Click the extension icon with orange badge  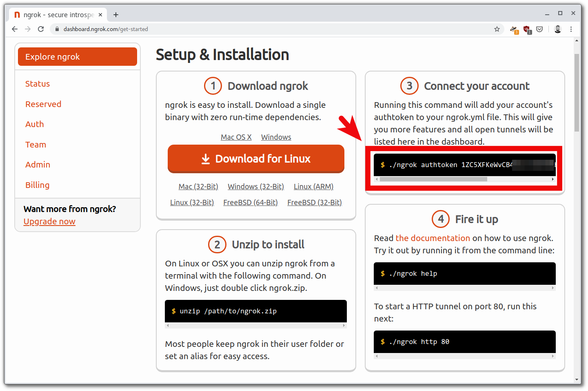(x=514, y=29)
